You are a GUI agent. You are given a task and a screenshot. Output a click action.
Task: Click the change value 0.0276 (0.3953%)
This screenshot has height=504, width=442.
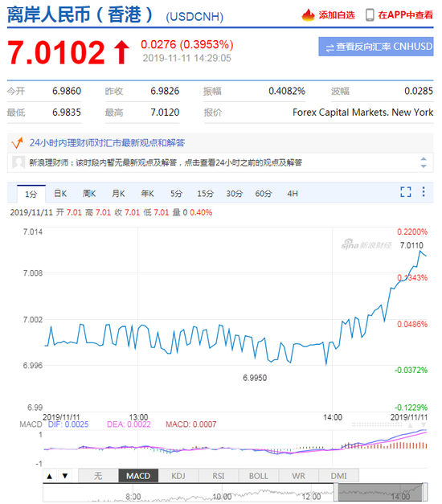187,44
